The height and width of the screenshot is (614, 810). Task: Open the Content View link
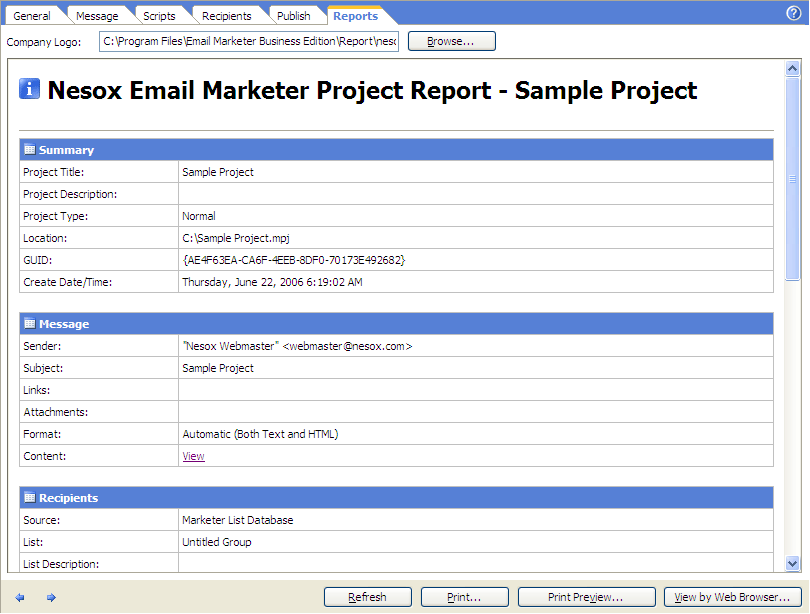coord(193,456)
